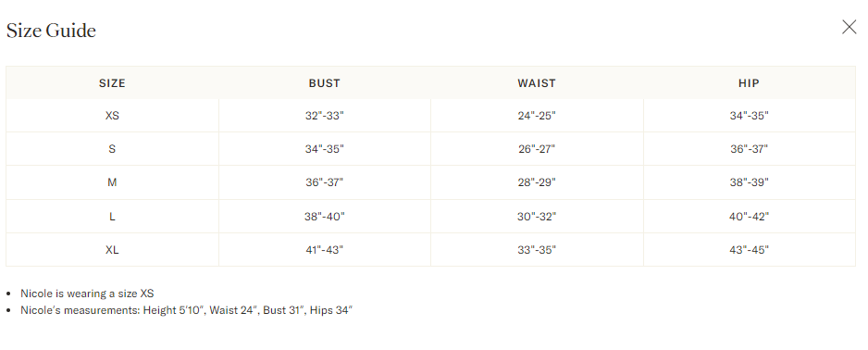Click the 43"-45" hip cell for XL
The height and width of the screenshot is (350, 868).
[749, 250]
